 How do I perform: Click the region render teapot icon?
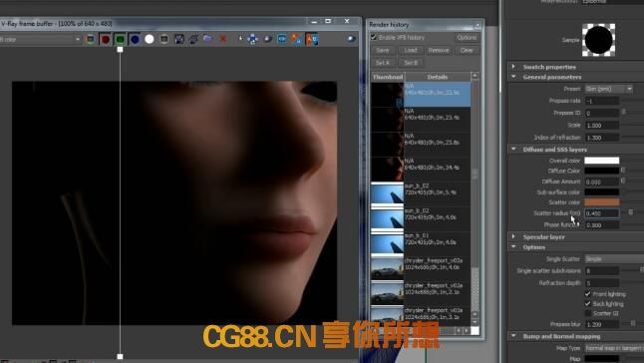[x=268, y=39]
